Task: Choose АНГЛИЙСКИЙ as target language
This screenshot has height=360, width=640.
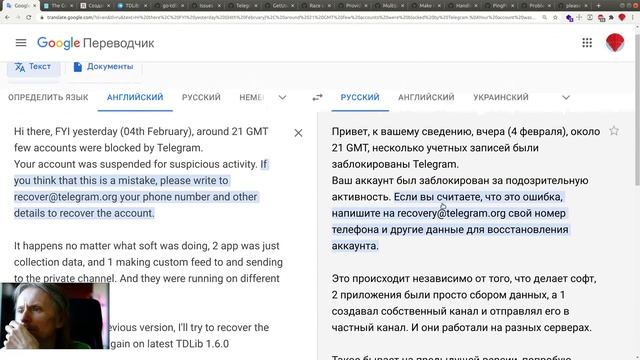Action: point(426,97)
